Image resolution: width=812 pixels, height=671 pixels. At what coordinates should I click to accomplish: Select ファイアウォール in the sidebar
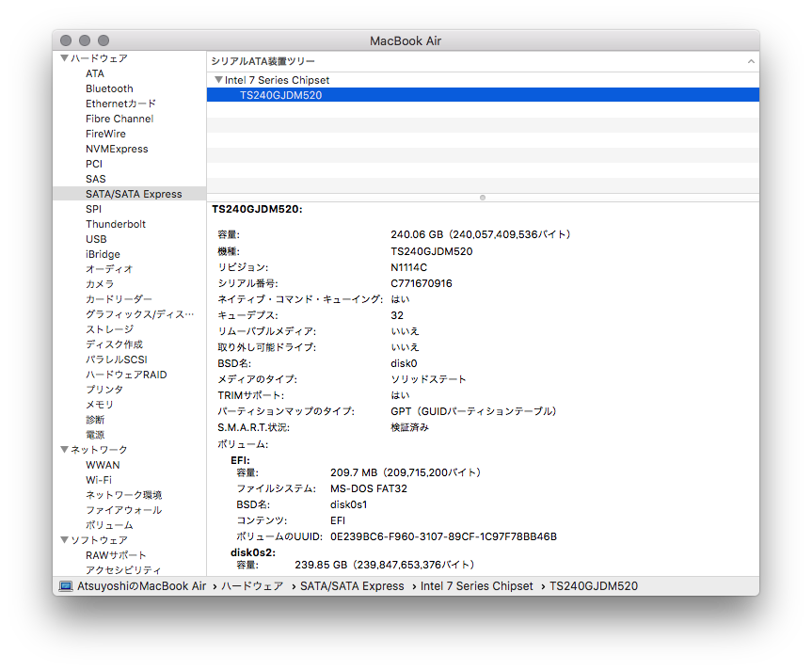coord(124,510)
